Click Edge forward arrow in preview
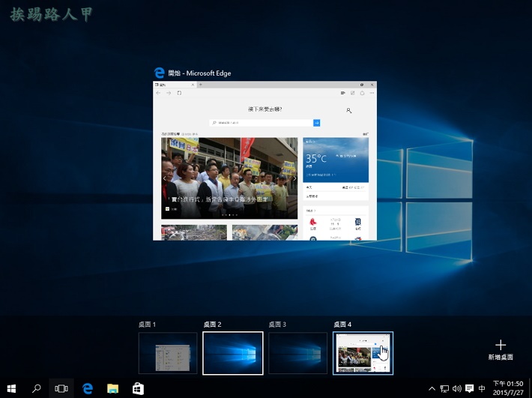 [169, 93]
